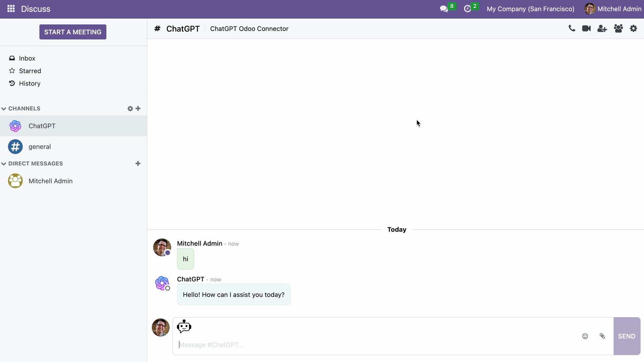Start a video call with camera icon
This screenshot has width=644, height=362.
[586, 28]
